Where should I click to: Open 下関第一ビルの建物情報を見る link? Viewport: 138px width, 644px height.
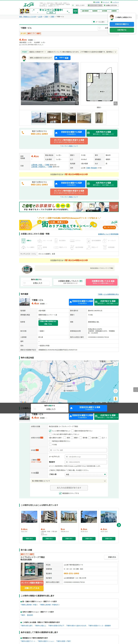(108, 294)
